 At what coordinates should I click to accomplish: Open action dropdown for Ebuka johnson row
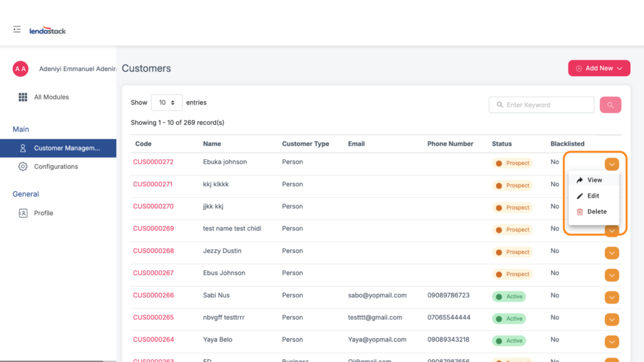[611, 164]
